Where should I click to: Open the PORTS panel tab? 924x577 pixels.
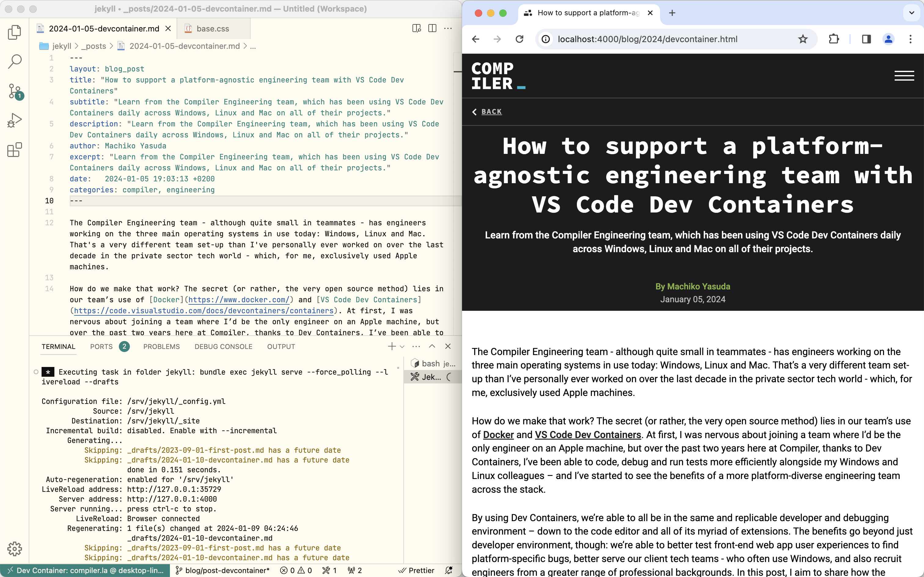click(101, 347)
